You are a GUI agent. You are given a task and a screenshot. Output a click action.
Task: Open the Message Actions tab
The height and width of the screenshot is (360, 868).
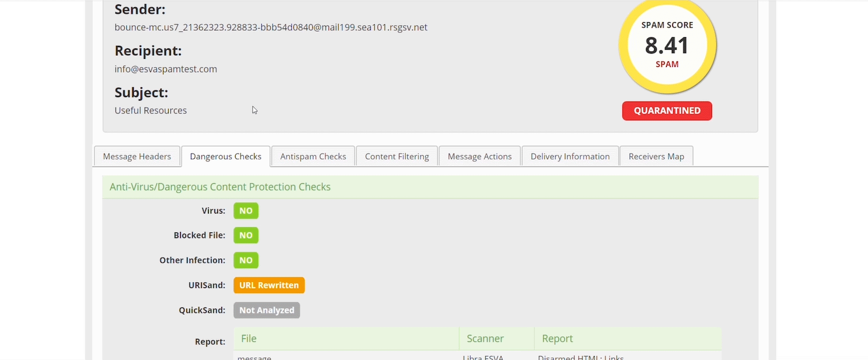(x=480, y=156)
